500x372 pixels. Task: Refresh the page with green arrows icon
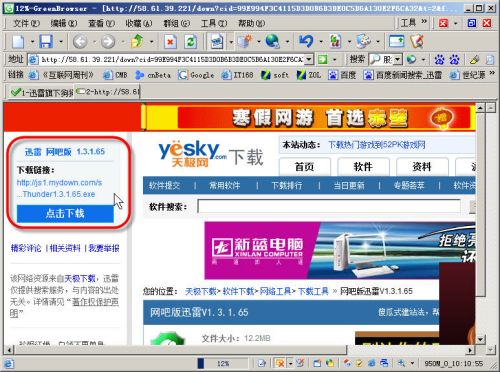(190, 42)
